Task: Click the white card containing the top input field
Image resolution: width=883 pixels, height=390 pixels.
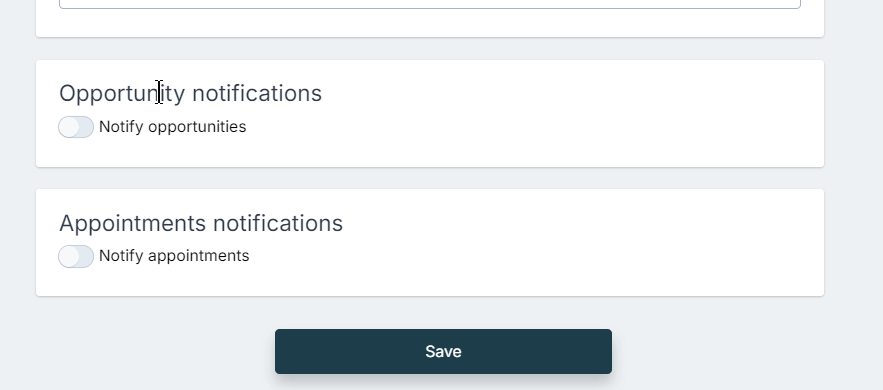Action: (x=430, y=23)
